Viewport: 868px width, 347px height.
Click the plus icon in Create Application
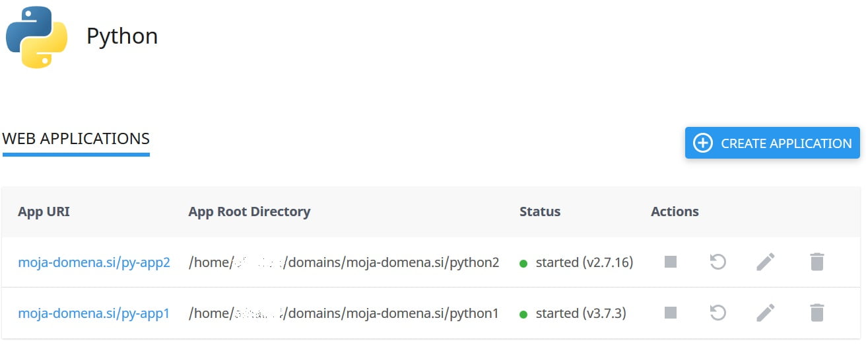703,143
